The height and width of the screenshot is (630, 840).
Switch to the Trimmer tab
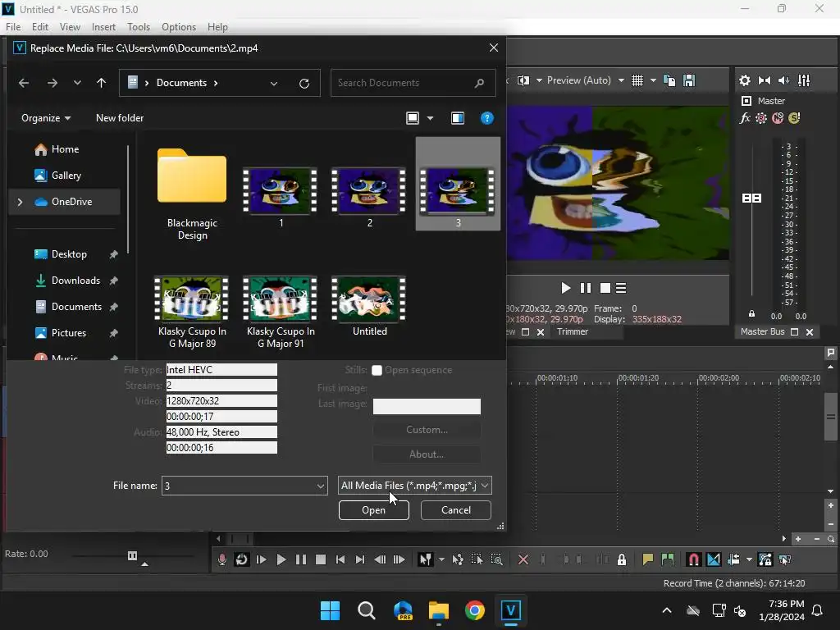click(x=572, y=331)
